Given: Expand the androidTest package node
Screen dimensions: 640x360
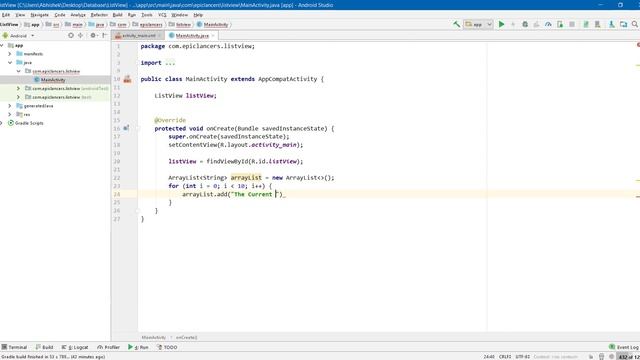Looking at the screenshot, I should tap(18, 88).
